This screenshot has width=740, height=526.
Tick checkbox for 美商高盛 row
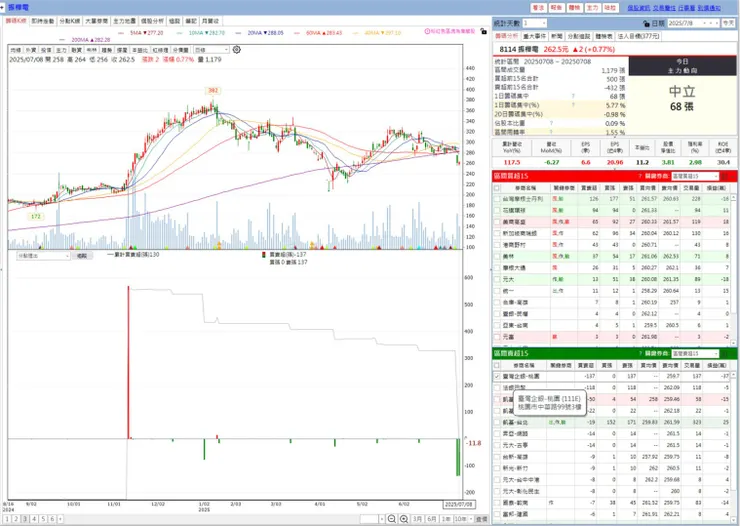497,222
